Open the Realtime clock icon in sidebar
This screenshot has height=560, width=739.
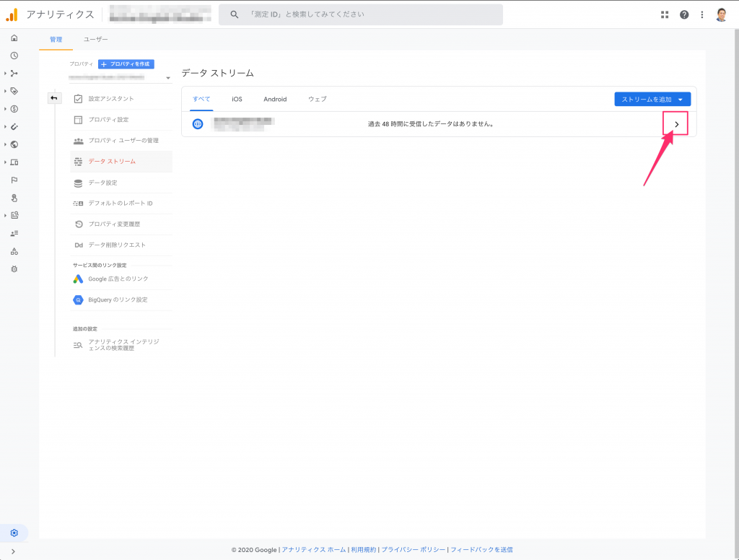point(14,56)
